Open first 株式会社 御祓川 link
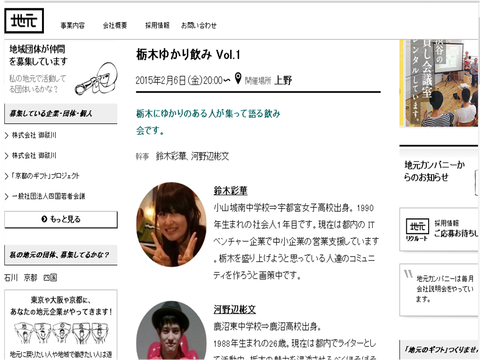The width and height of the screenshot is (480, 360). [x=34, y=135]
